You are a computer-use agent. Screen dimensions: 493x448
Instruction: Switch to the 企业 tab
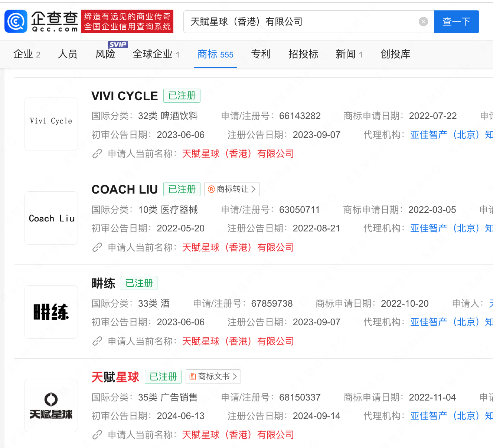click(x=27, y=54)
